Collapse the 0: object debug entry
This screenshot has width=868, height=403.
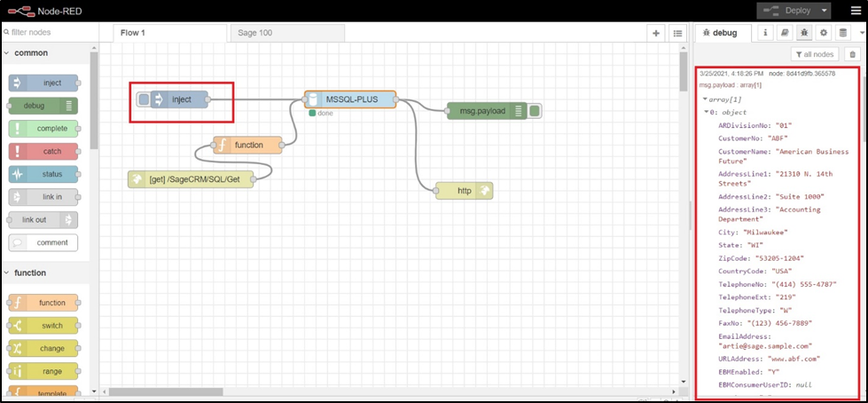point(707,113)
